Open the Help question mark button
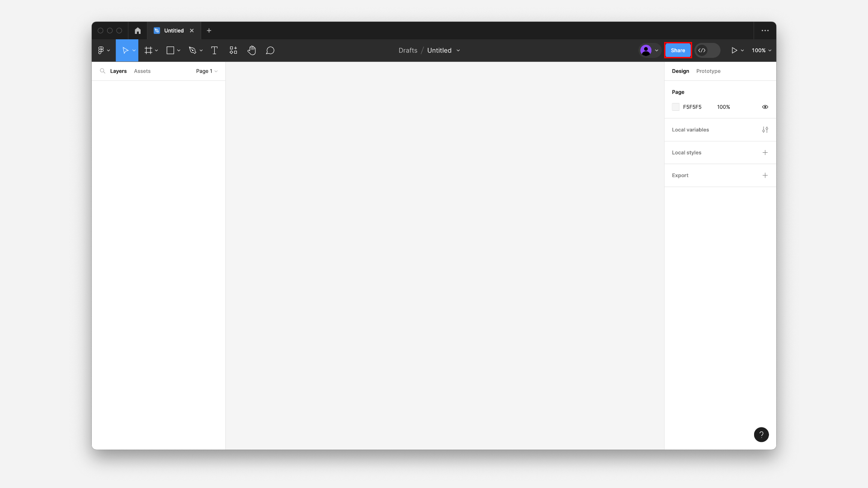Viewport: 868px width, 488px height. [x=761, y=435]
